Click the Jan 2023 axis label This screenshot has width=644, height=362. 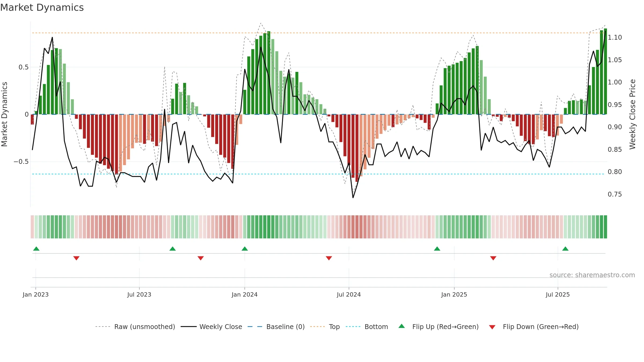tap(36, 294)
